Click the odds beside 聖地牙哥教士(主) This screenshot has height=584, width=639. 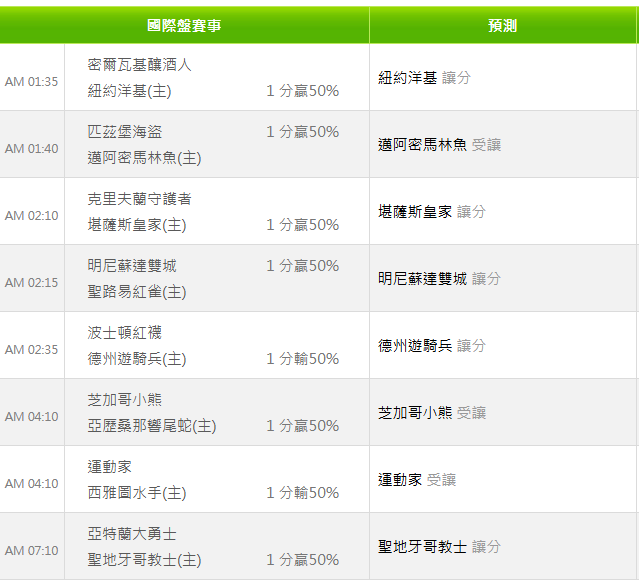pyautogui.click(x=302, y=560)
